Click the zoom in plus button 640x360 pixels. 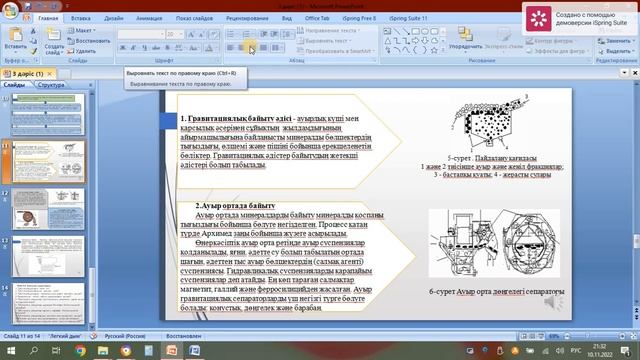click(x=622, y=336)
